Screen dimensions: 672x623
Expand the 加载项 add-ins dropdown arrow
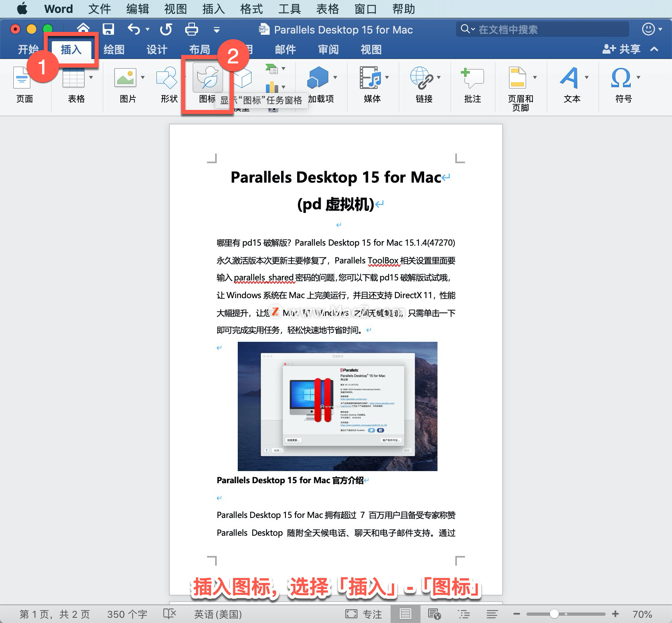pos(335,77)
